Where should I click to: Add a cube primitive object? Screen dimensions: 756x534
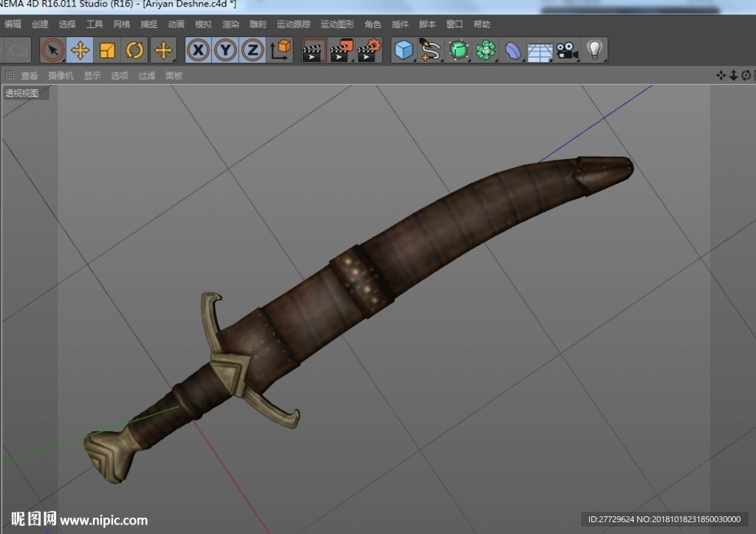click(404, 50)
